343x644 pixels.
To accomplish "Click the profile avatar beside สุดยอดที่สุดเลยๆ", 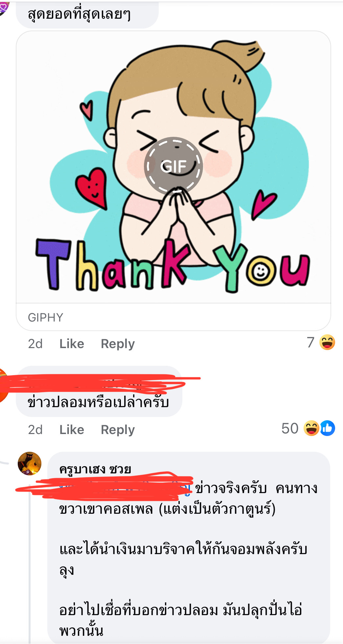I will coord(4,7).
